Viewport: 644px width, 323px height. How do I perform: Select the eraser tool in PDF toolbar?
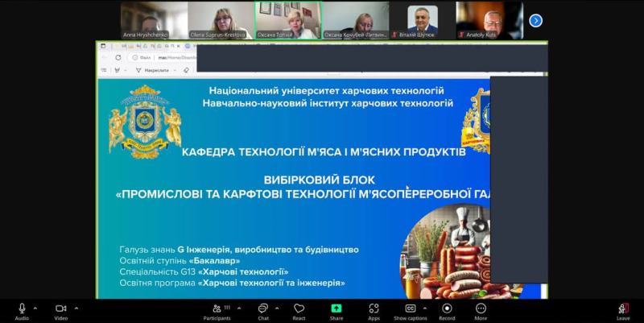[x=186, y=70]
